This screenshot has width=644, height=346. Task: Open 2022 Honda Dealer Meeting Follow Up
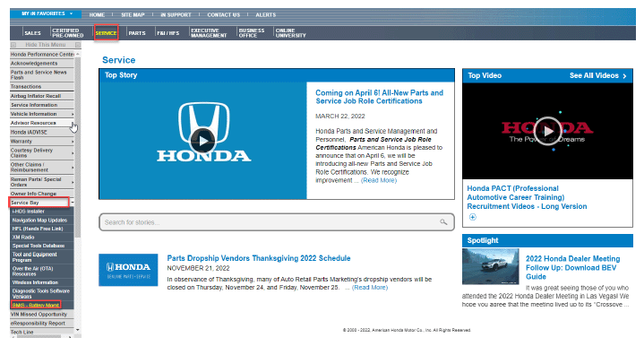[572, 267]
